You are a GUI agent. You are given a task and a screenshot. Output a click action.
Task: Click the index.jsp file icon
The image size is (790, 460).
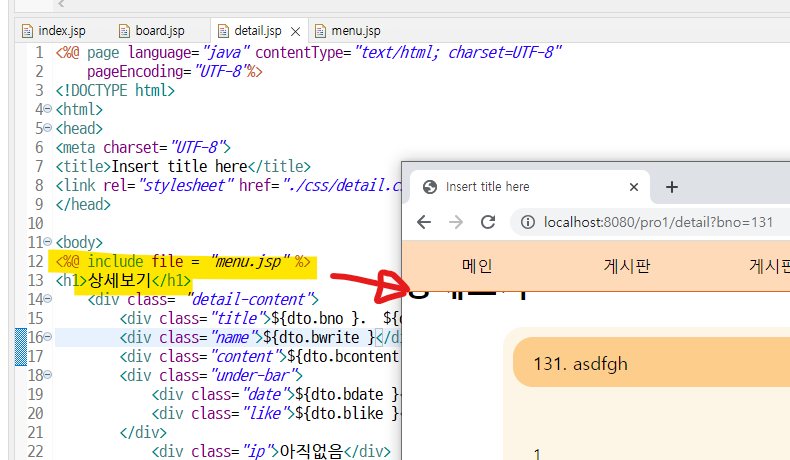(27, 31)
